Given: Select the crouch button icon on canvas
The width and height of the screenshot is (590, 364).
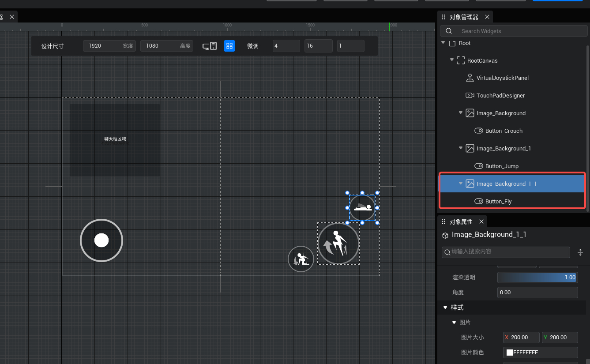Looking at the screenshot, I should click(301, 259).
